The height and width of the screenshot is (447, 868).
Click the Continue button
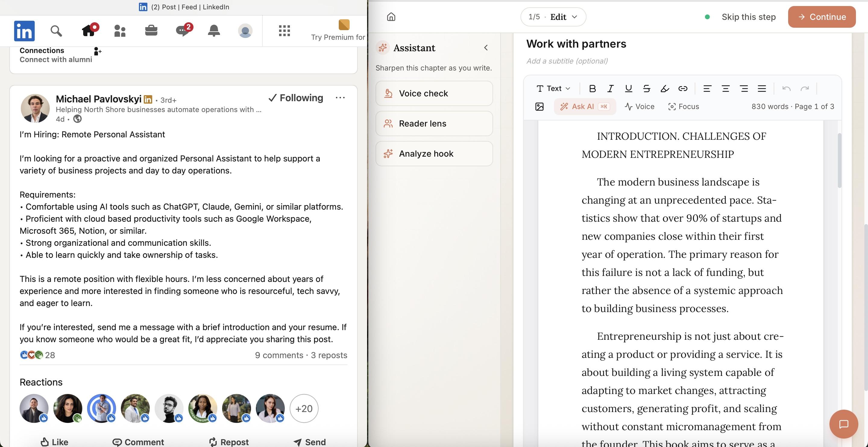822,17
